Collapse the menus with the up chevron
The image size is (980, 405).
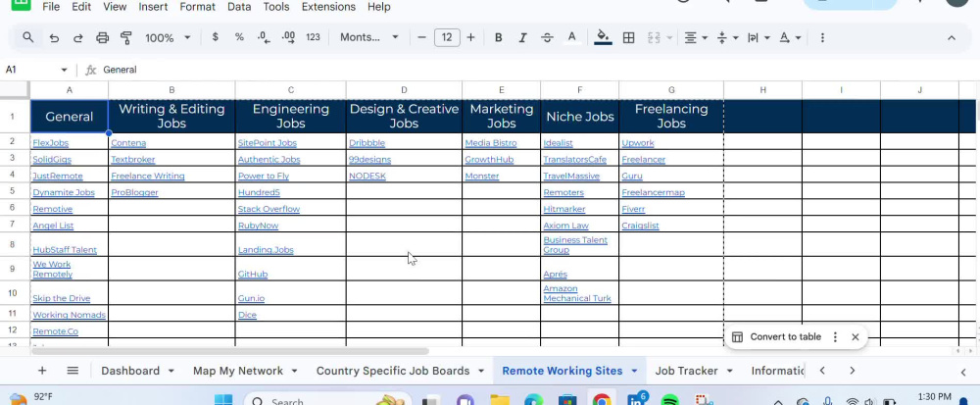(x=952, y=37)
